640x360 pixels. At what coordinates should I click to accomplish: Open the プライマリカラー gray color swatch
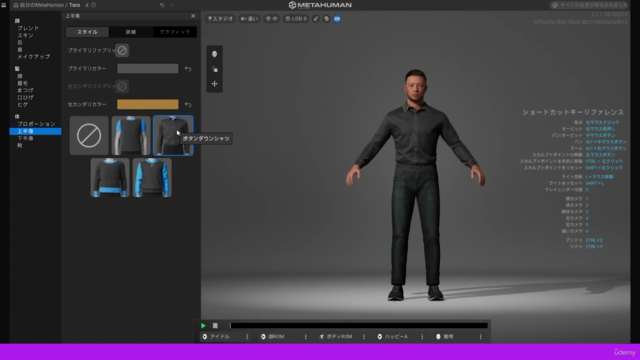coord(148,69)
